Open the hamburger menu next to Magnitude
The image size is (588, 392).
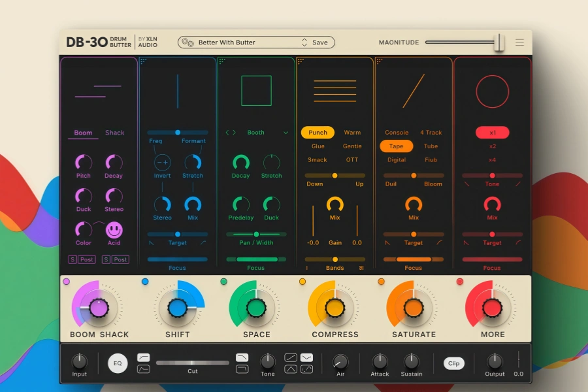(519, 42)
